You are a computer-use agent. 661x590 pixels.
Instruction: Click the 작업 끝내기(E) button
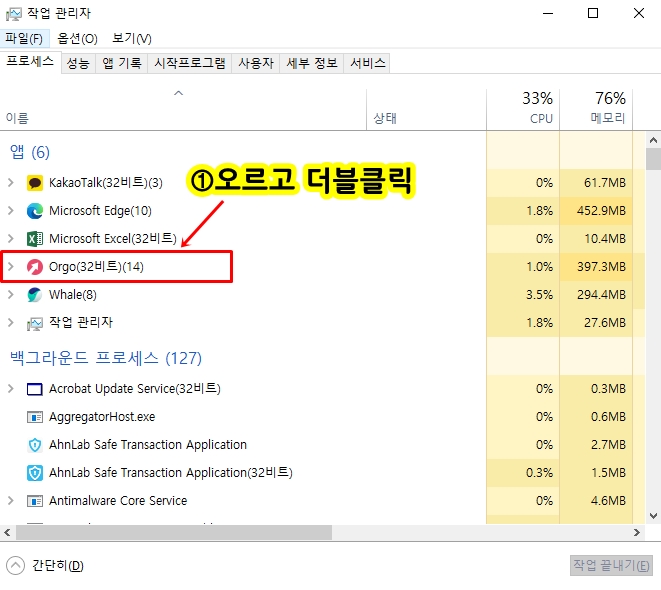click(x=611, y=566)
